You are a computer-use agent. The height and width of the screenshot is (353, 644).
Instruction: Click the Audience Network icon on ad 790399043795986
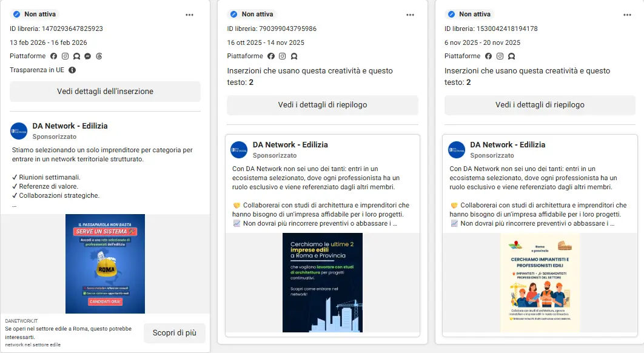(x=294, y=56)
